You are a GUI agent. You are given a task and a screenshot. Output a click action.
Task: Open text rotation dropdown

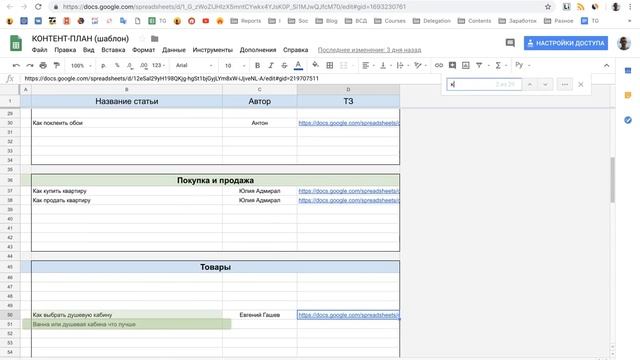coord(420,65)
